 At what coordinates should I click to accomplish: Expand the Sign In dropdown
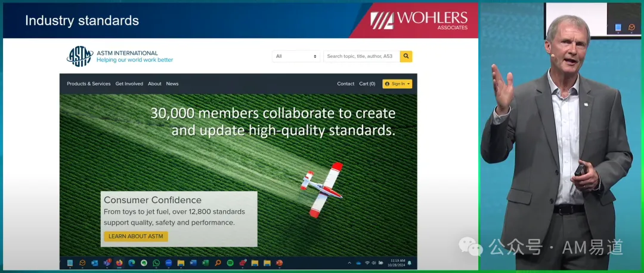coord(397,84)
